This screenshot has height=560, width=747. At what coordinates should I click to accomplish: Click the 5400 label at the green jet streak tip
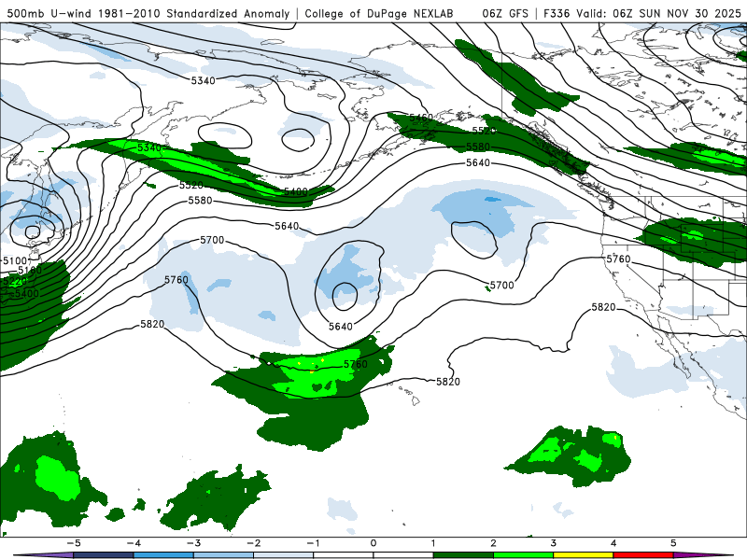click(295, 191)
